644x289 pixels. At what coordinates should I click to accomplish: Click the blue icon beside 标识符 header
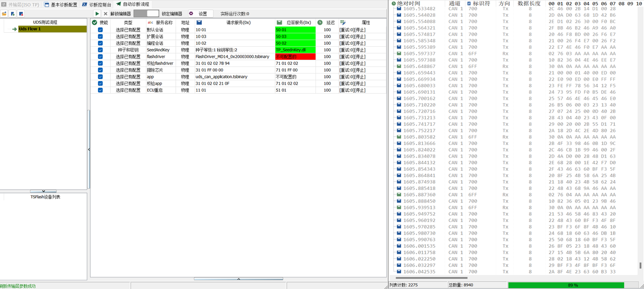469,3
